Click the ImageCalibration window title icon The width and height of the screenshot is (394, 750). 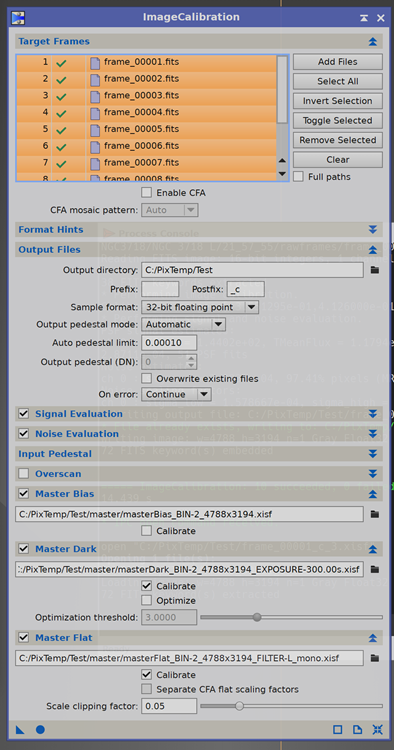tap(18, 18)
